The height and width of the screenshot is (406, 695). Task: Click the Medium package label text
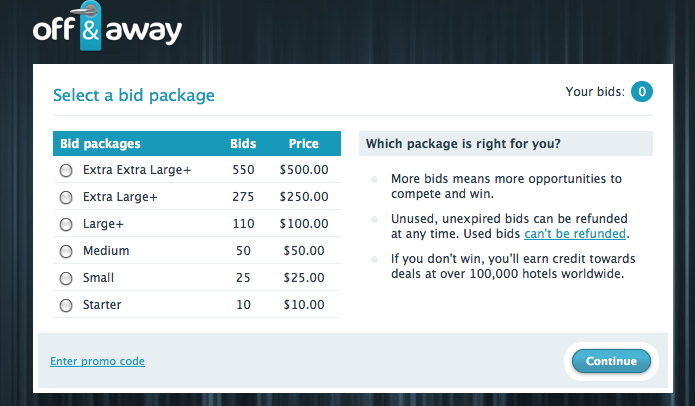106,251
